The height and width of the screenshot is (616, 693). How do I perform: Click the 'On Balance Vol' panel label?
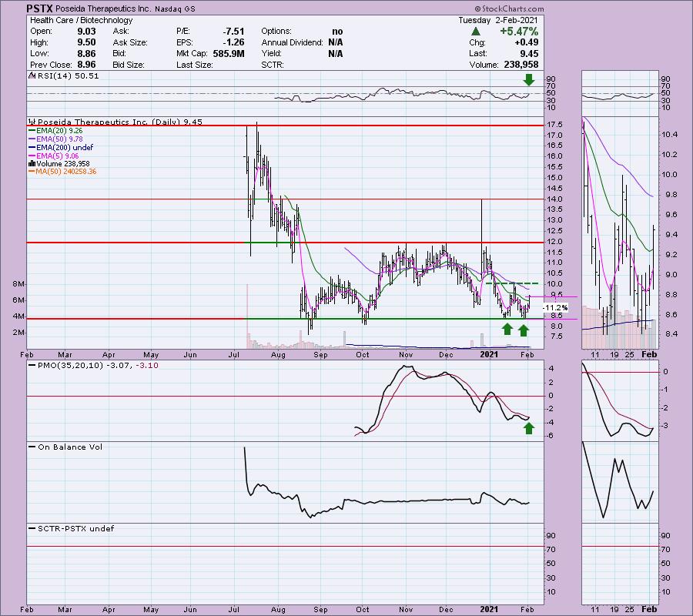tap(70, 447)
